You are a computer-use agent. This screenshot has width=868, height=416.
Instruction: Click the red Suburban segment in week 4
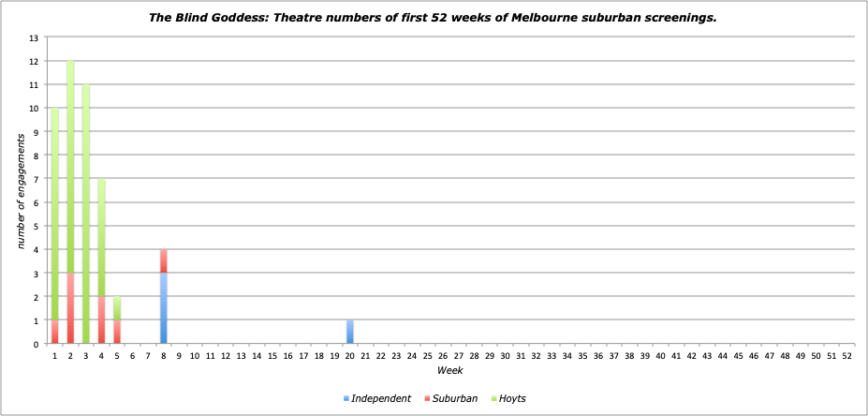(101, 319)
